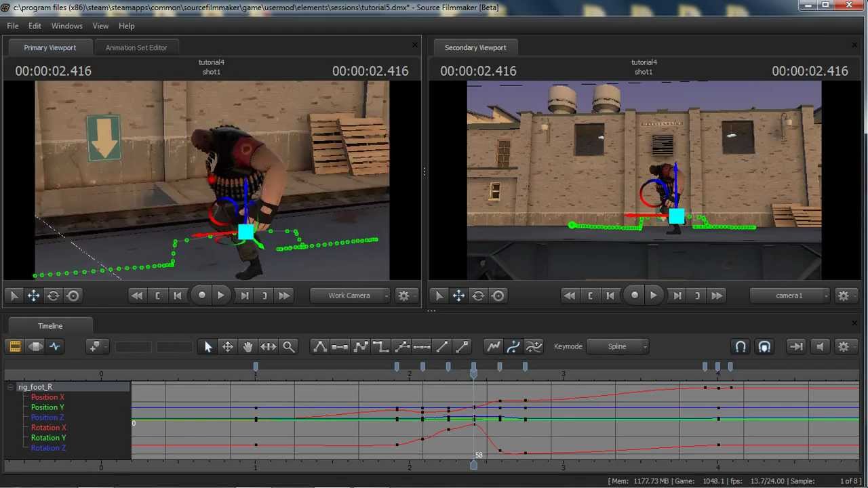Image resolution: width=868 pixels, height=488 pixels.
Task: Play the shot in Secondary Viewport
Action: coord(653,296)
